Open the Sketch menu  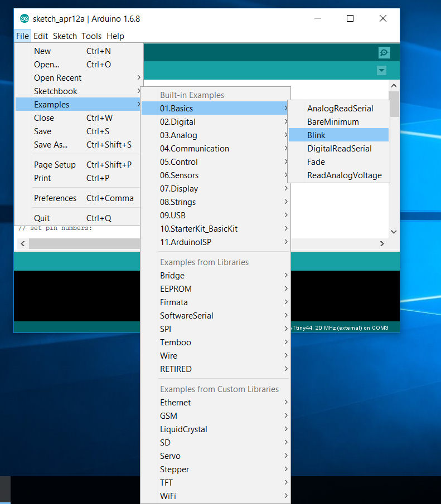click(x=65, y=36)
